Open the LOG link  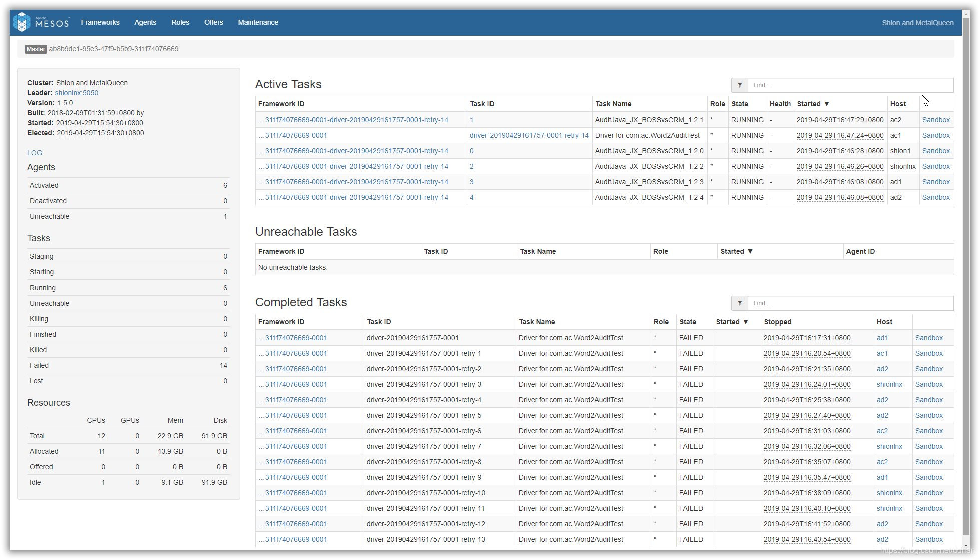click(x=35, y=153)
